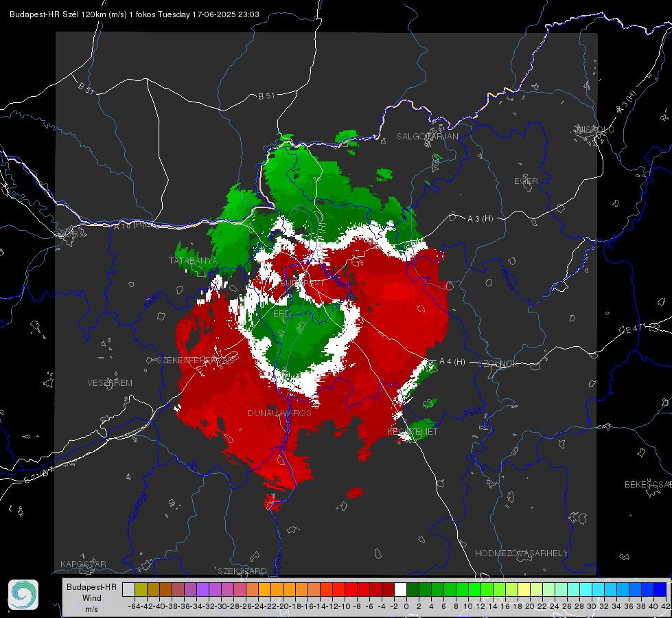Viewport: 672px width, 618px height.
Task: Click the grey leftmost legend swatch
Action: [128, 589]
